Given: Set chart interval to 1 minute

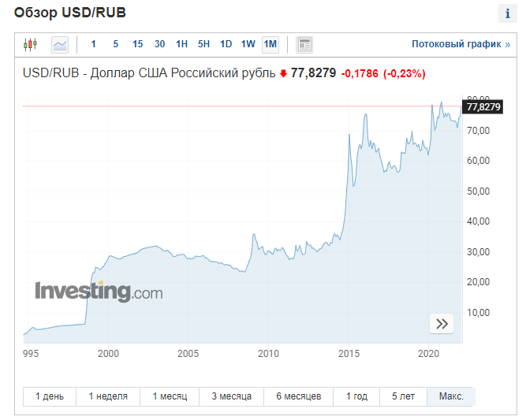Looking at the screenshot, I should tap(93, 44).
